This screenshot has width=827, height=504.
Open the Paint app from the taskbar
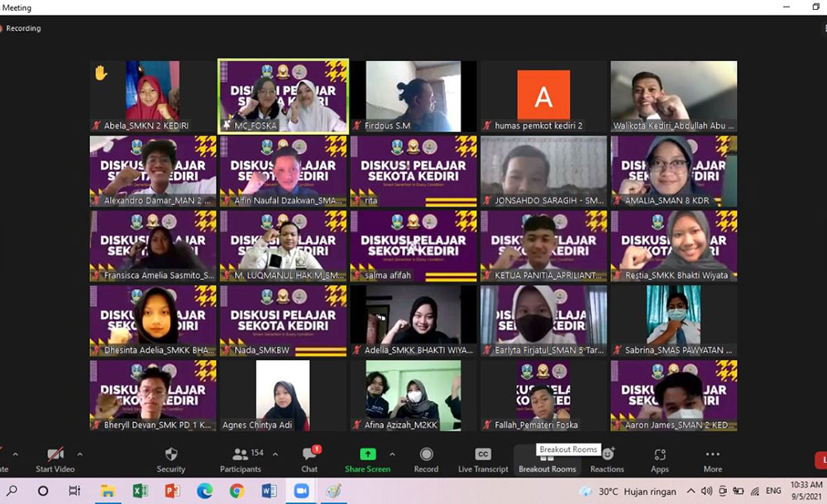(333, 492)
